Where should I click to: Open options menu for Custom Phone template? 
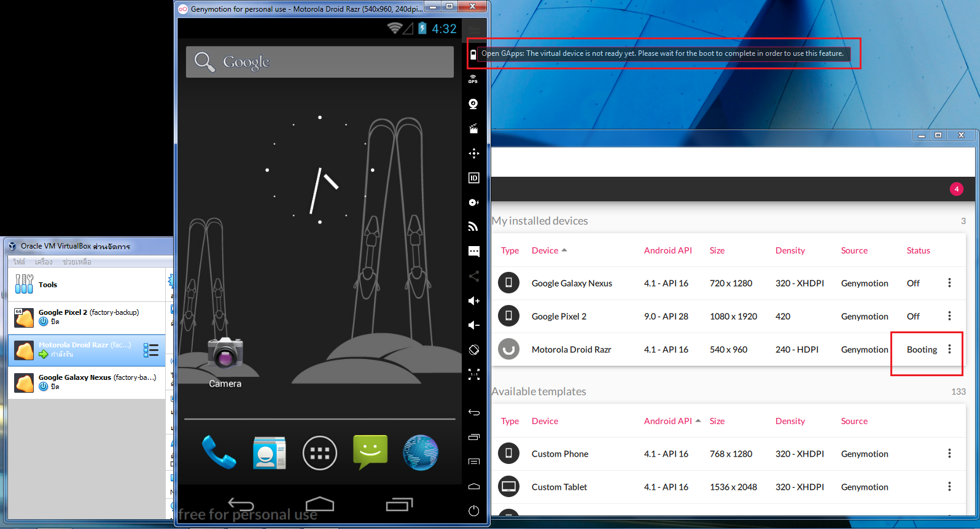[949, 454]
